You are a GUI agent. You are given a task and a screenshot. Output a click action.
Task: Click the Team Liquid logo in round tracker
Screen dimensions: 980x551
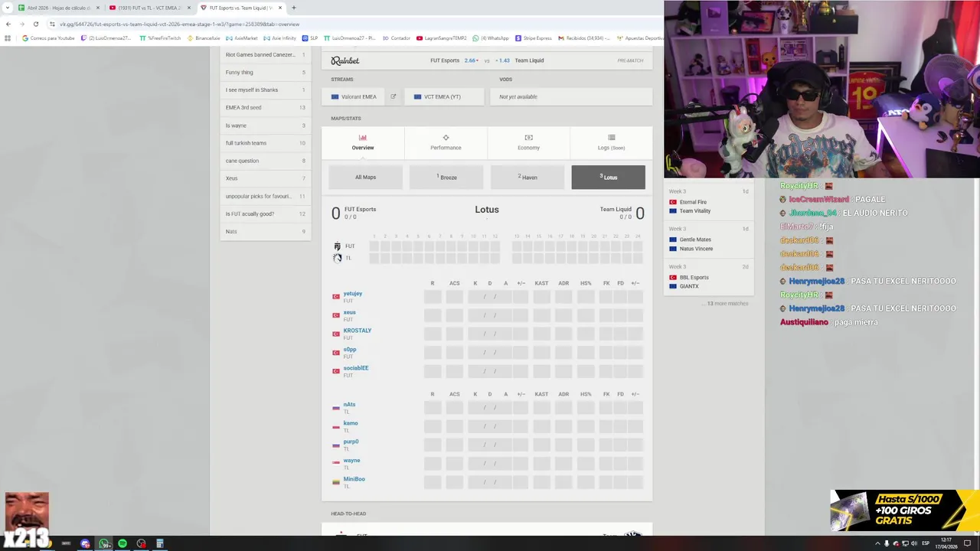337,258
